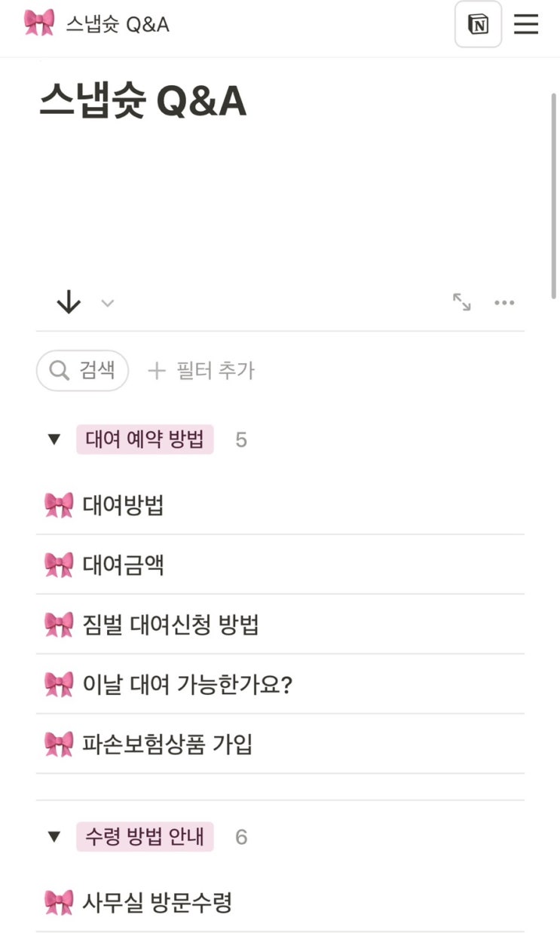
Task: Click the pink ribbon icon in header
Action: tap(39, 23)
